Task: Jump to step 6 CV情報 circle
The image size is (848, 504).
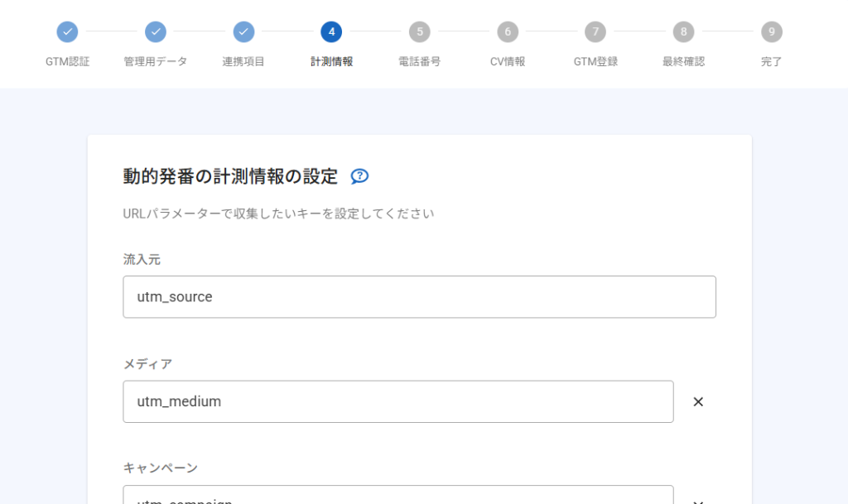Action: [x=508, y=32]
